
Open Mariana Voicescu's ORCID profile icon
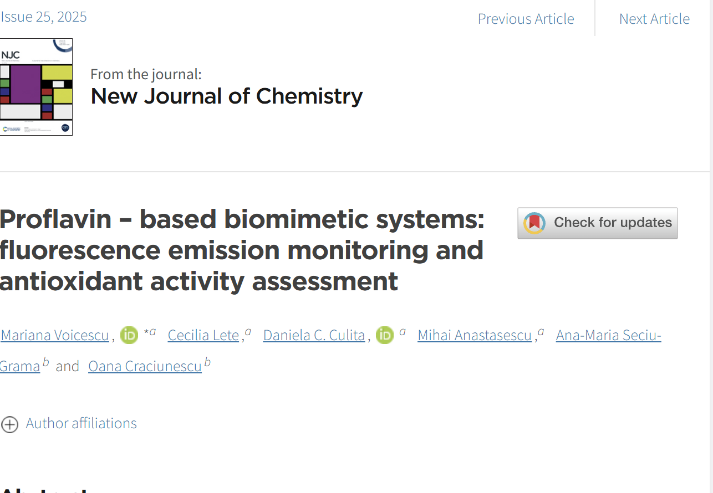(129, 335)
